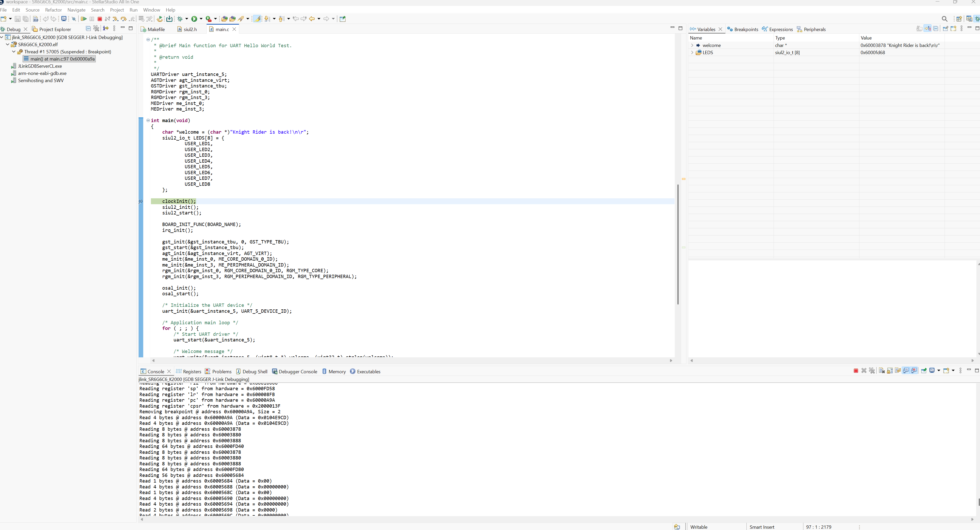The height and width of the screenshot is (530, 980).
Task: Collapse the SR6G6C6_K2000.elf tree node
Action: (x=8, y=44)
